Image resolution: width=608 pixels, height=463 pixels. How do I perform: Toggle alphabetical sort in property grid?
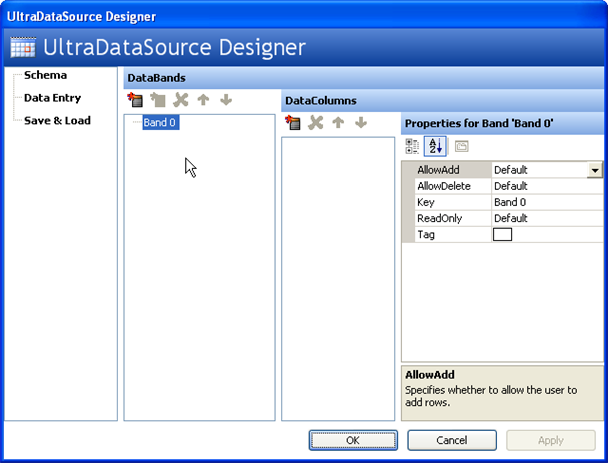pos(436,146)
